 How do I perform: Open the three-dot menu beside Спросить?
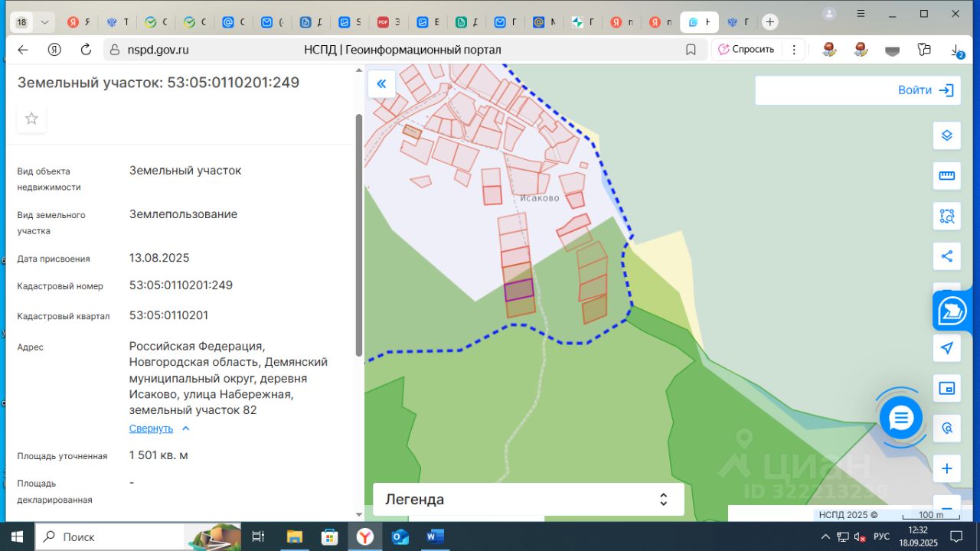[794, 50]
